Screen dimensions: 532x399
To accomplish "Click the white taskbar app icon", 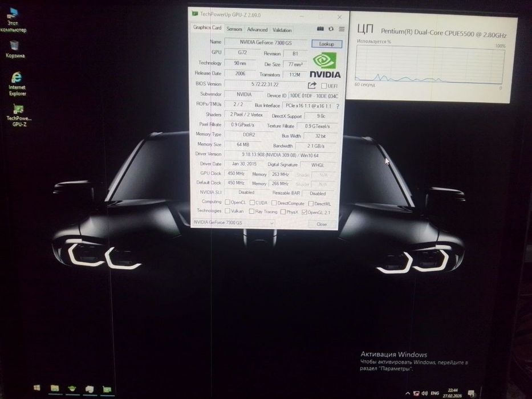I will pos(90,389).
